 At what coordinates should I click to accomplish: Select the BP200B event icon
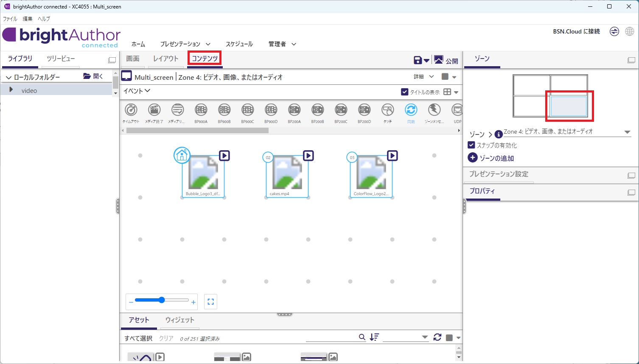318,110
